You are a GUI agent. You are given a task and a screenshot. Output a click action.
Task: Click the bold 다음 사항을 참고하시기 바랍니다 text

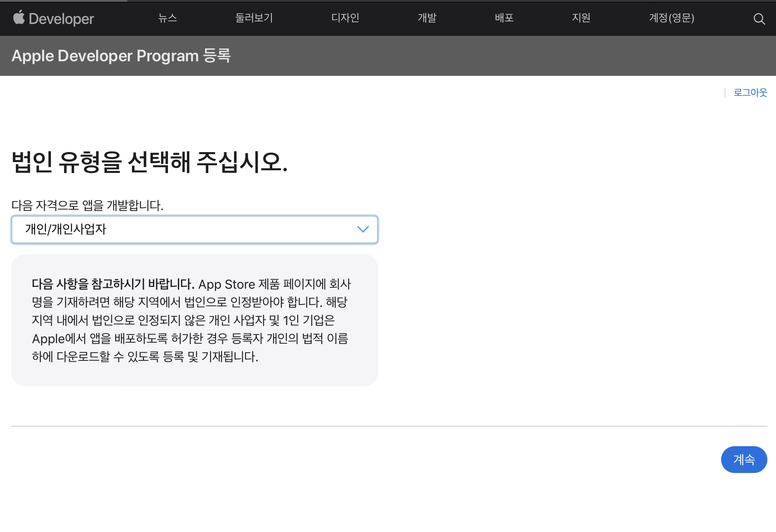[x=113, y=284]
